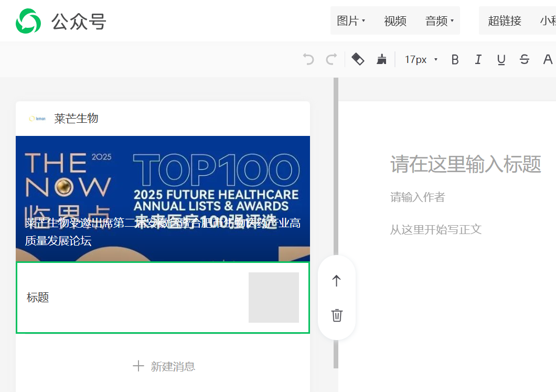Delete the selected article with the trash icon
556x392 pixels.
click(x=337, y=315)
